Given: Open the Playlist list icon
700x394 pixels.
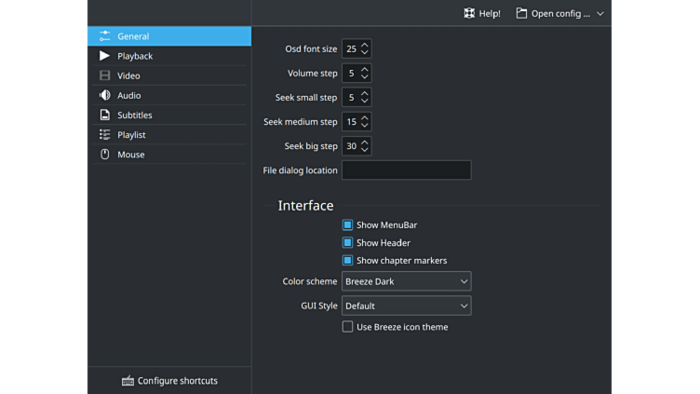Looking at the screenshot, I should (x=104, y=134).
